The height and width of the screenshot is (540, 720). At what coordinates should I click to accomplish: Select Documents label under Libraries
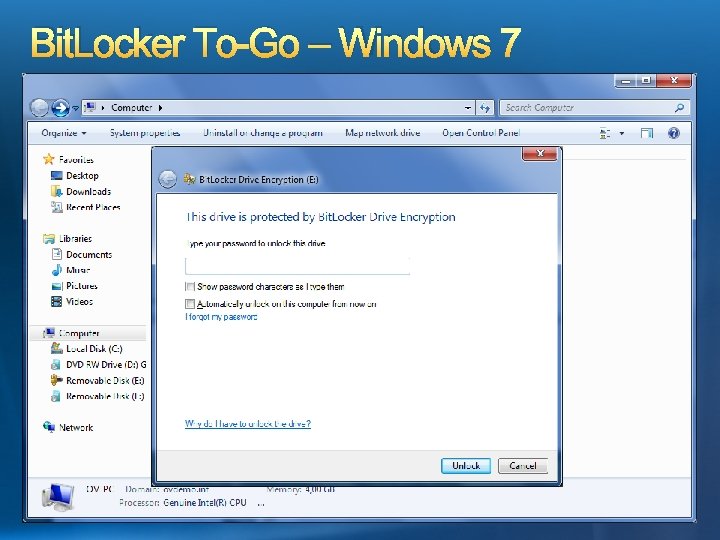point(89,254)
